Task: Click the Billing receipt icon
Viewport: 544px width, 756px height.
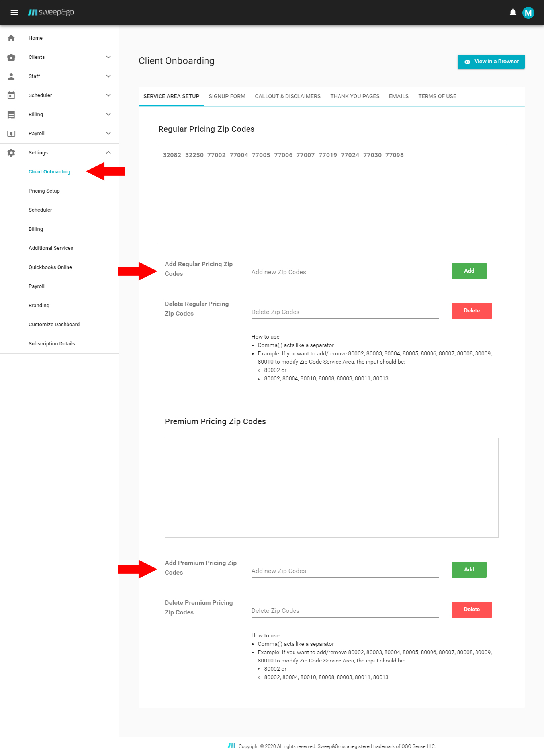Action: coord(11,115)
